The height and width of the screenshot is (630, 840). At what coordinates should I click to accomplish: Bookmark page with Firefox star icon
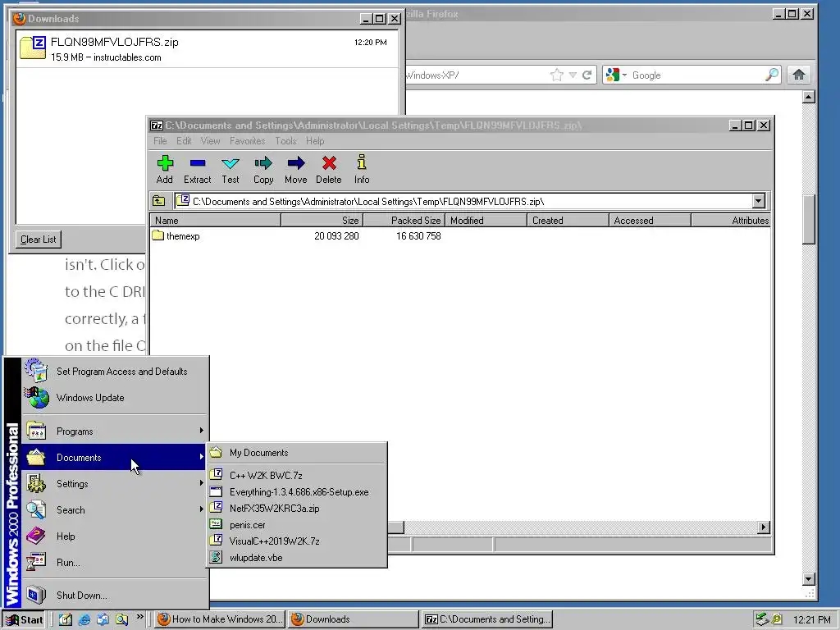pos(557,75)
